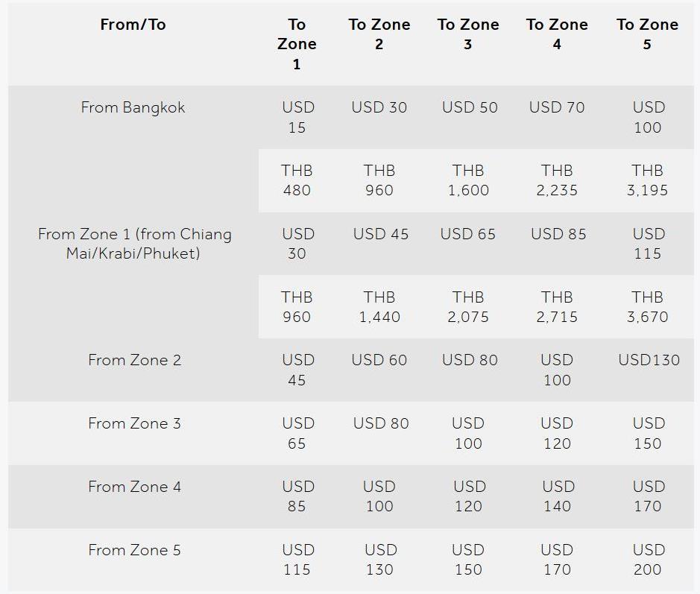This screenshot has width=700, height=594.
Task: Select the "THB 3,670" fare cell
Action: pyautogui.click(x=647, y=307)
